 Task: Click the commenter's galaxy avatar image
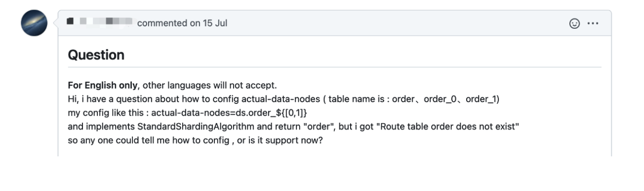[x=34, y=23]
